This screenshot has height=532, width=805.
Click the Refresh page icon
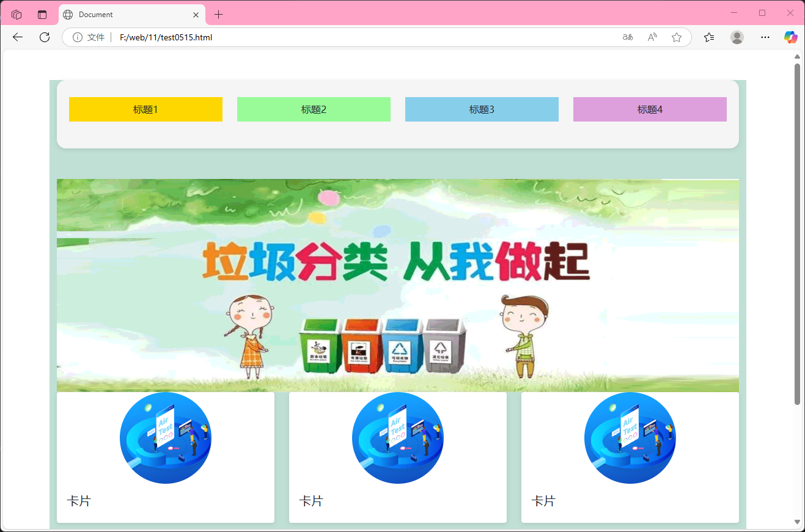pyautogui.click(x=44, y=37)
